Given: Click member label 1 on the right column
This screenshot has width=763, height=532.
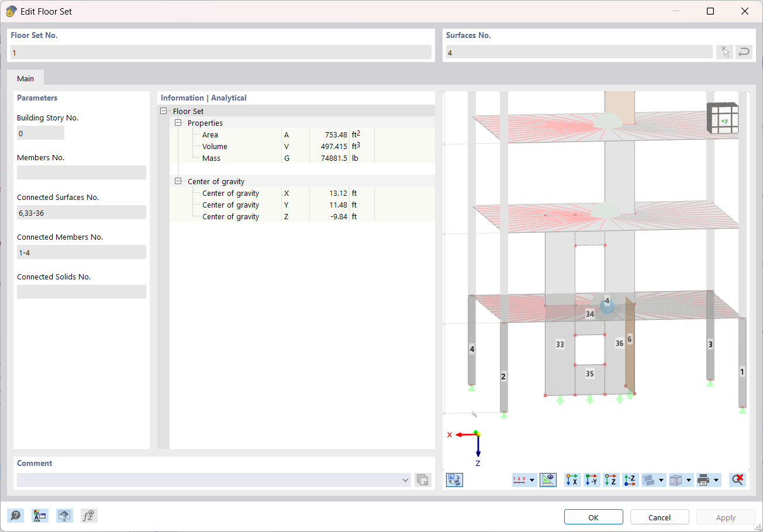Looking at the screenshot, I should [x=743, y=371].
